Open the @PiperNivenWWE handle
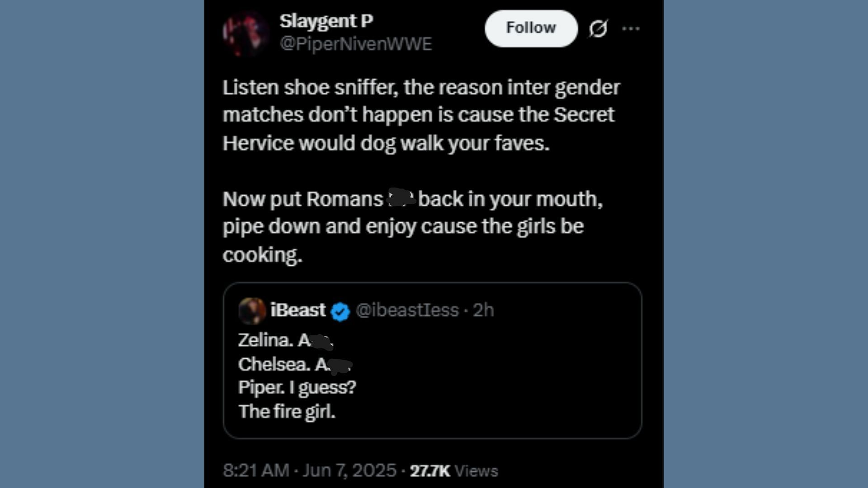 (x=356, y=44)
